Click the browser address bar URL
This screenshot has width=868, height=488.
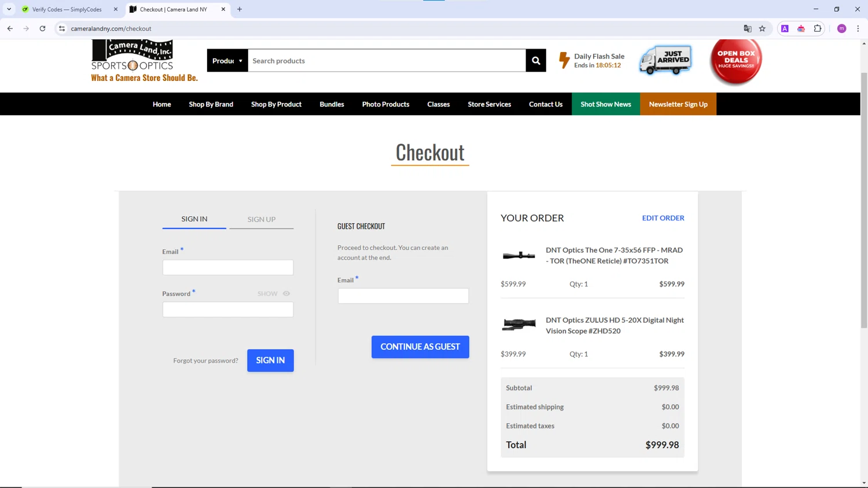coord(111,28)
